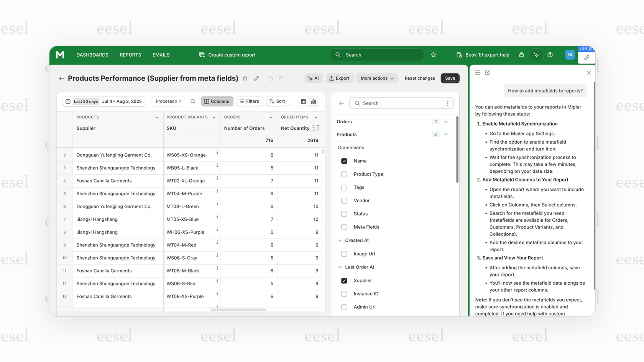Switch report view to chart mode

click(314, 102)
